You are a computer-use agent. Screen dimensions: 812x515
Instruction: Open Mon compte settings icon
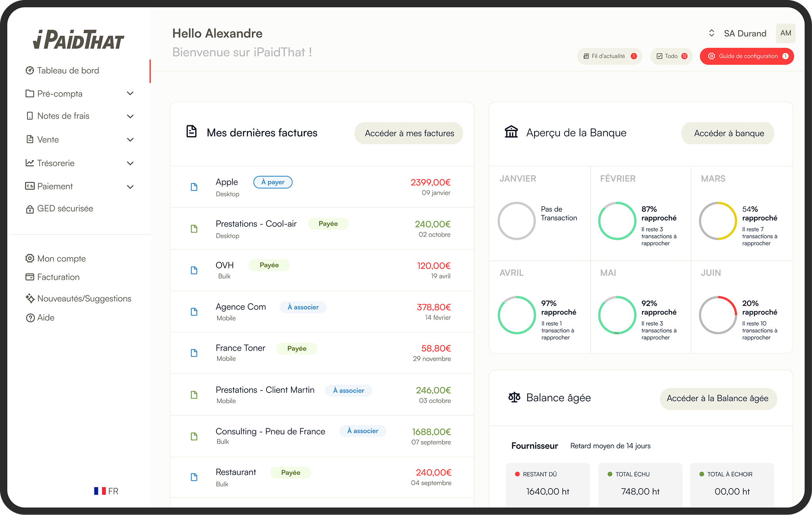tap(30, 258)
